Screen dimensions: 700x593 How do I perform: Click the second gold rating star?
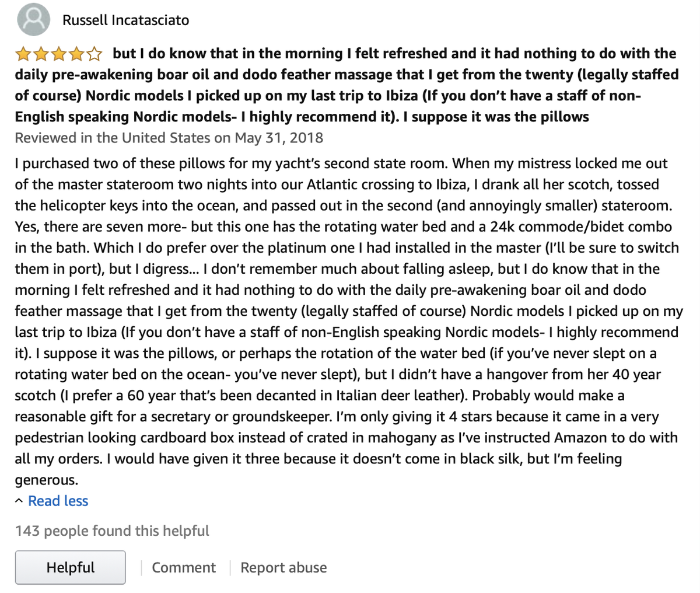point(41,55)
